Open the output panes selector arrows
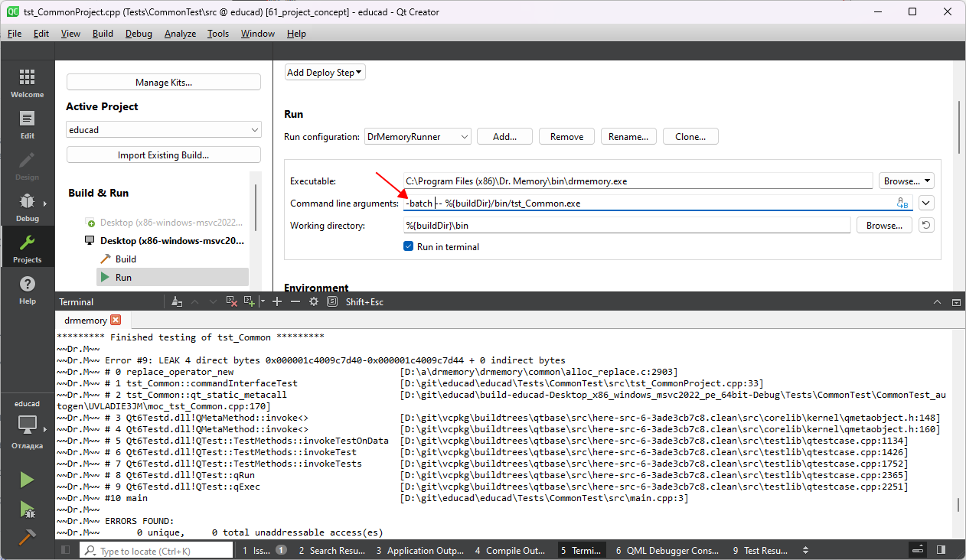This screenshot has height=560, width=966. click(x=805, y=550)
